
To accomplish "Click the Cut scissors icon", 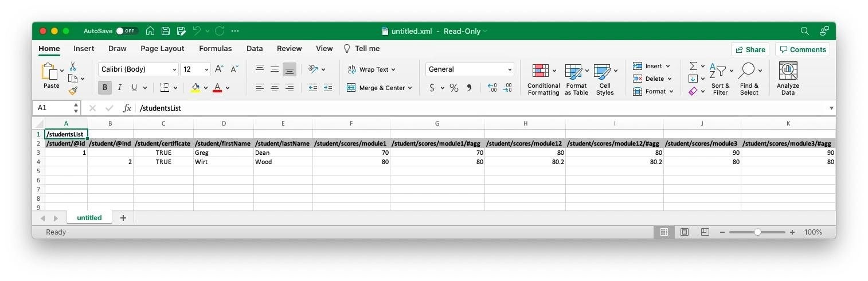I will [x=73, y=67].
